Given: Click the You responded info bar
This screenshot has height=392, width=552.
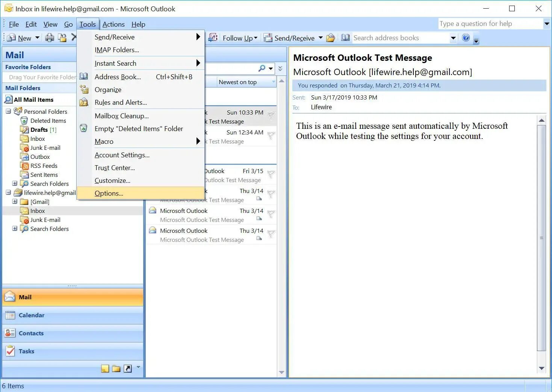Looking at the screenshot, I should [419, 85].
